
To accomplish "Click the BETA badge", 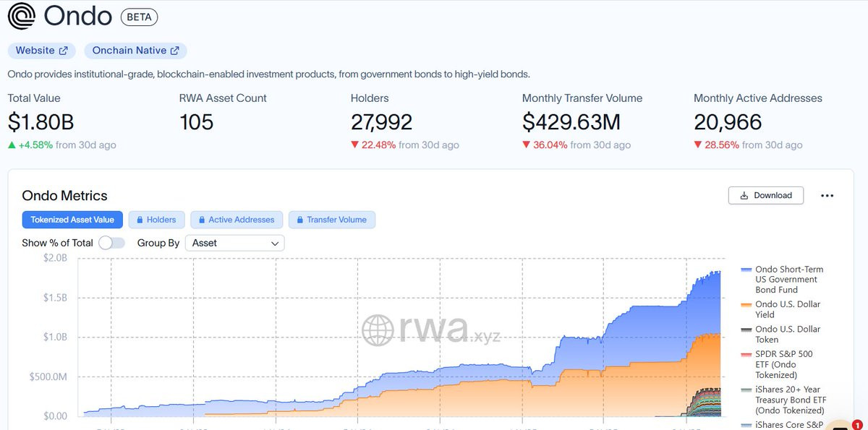I will tap(139, 17).
